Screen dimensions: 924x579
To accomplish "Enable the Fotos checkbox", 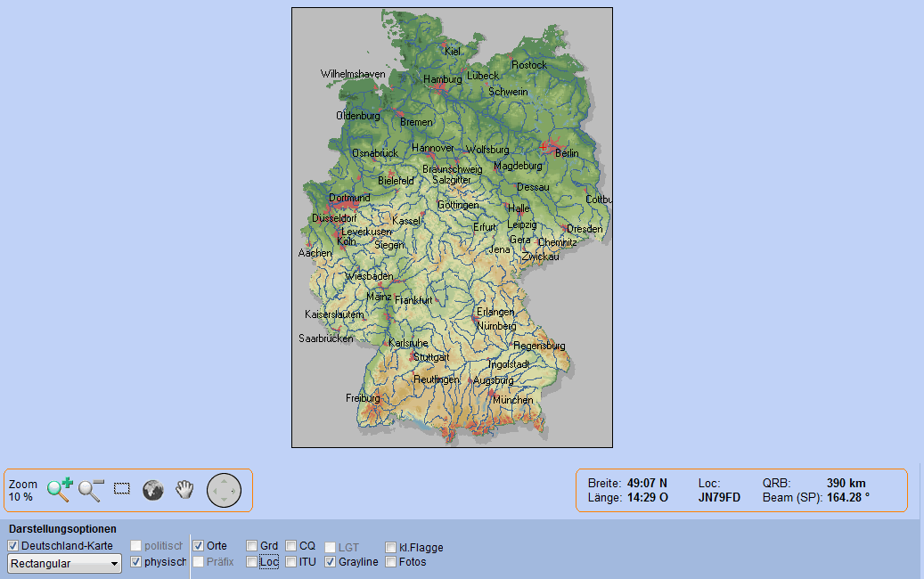I will tap(390, 562).
